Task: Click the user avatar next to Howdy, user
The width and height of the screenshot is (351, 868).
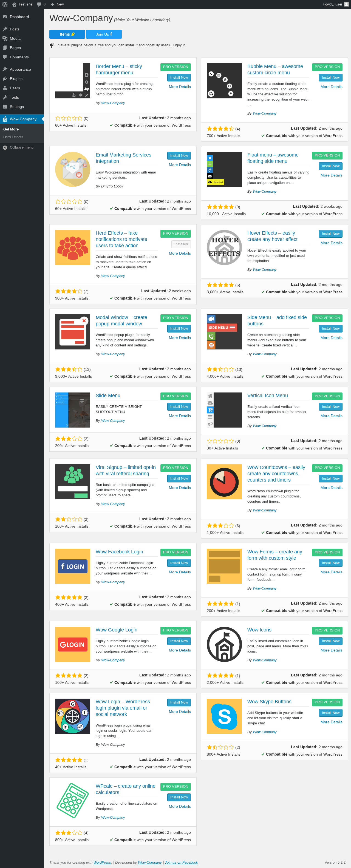Action: pyautogui.click(x=346, y=4)
